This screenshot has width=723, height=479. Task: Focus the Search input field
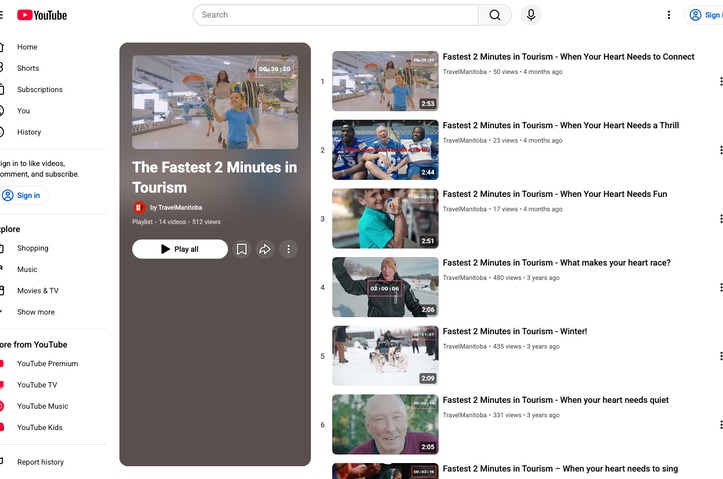coord(336,15)
